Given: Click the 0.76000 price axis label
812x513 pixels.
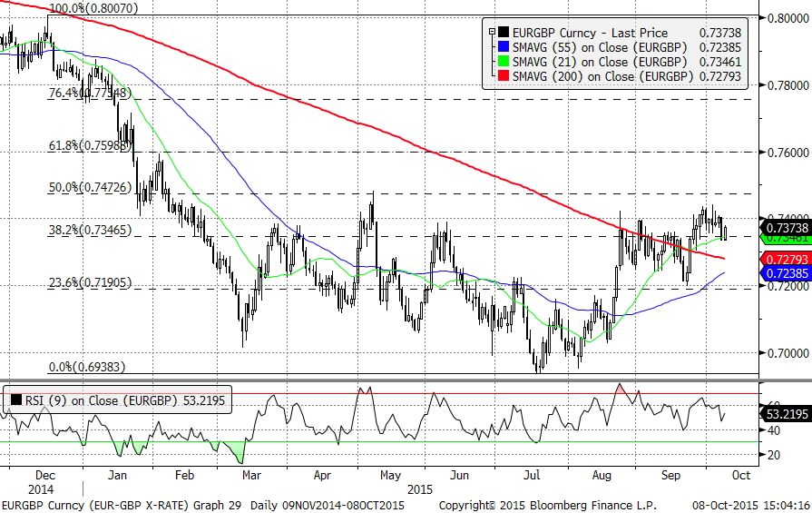Looking at the screenshot, I should click(x=788, y=153).
